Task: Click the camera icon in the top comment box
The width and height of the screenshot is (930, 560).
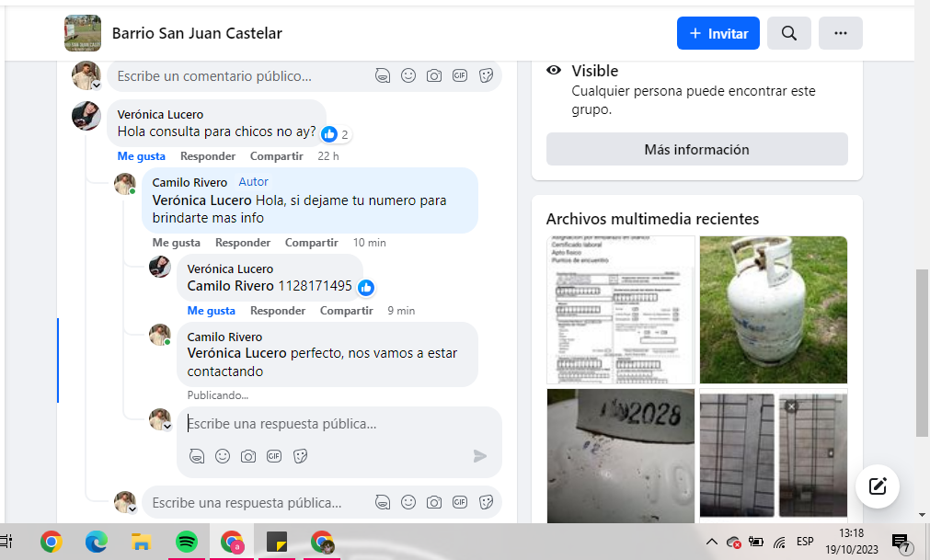Action: click(434, 75)
